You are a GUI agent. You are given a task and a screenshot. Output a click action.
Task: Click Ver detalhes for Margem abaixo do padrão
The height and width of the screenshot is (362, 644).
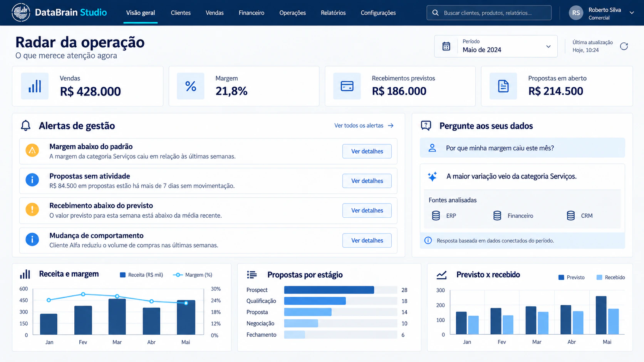tap(367, 151)
